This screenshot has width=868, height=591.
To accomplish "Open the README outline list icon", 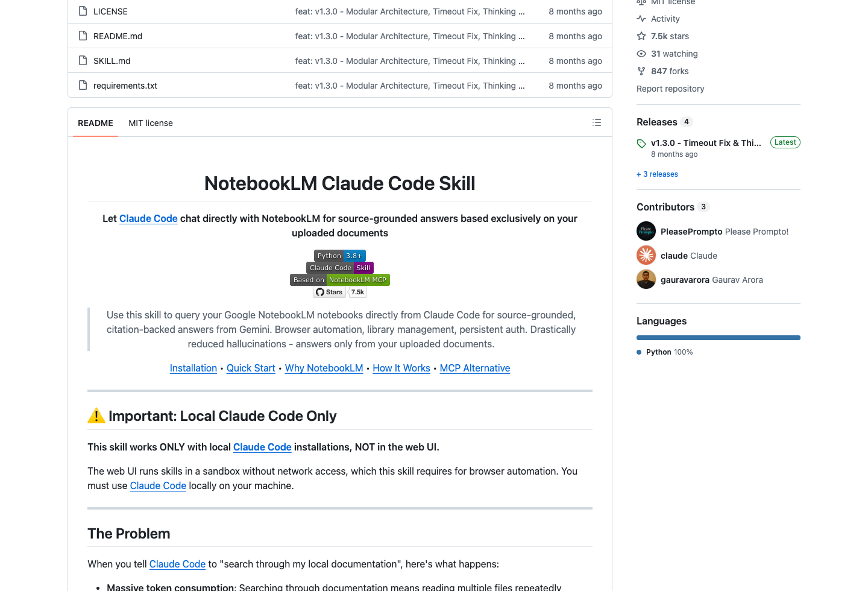I will pyautogui.click(x=597, y=122).
